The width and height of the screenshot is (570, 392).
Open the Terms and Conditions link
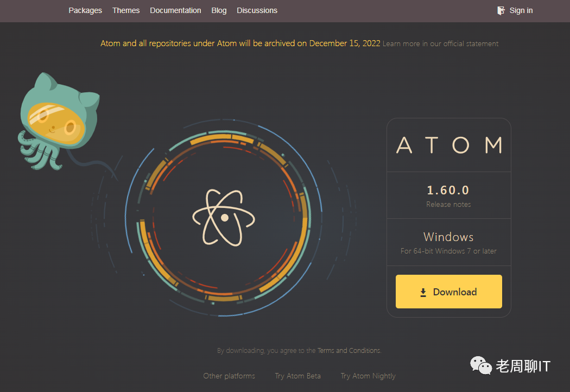click(349, 351)
